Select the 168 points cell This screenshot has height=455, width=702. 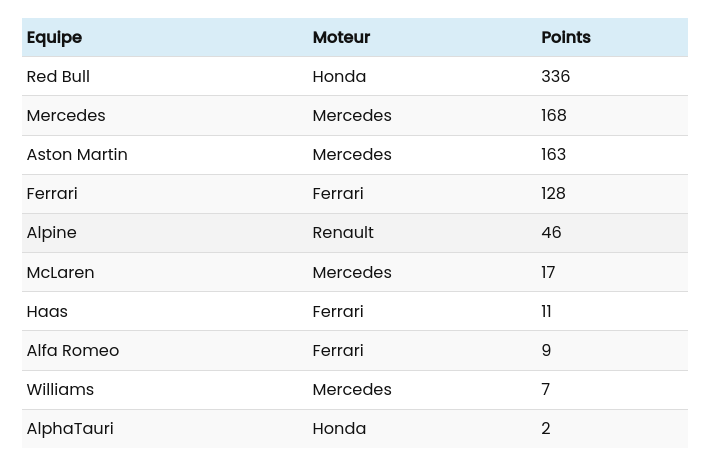pos(554,115)
